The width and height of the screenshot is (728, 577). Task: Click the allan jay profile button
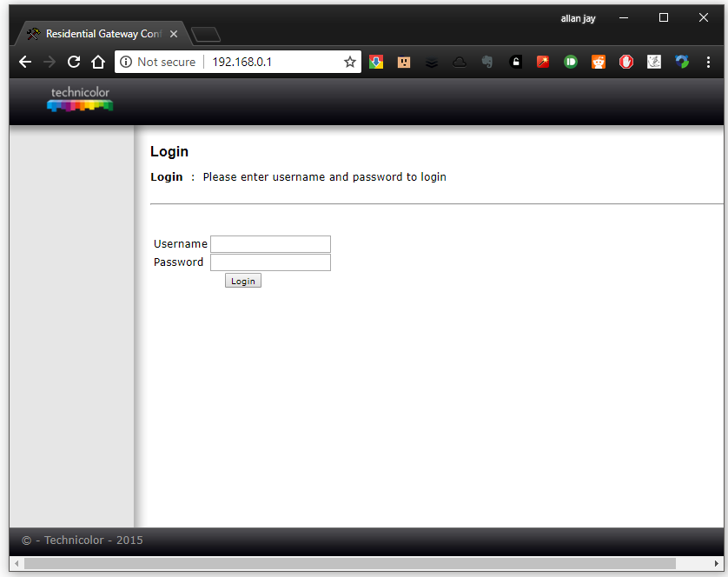coord(578,18)
